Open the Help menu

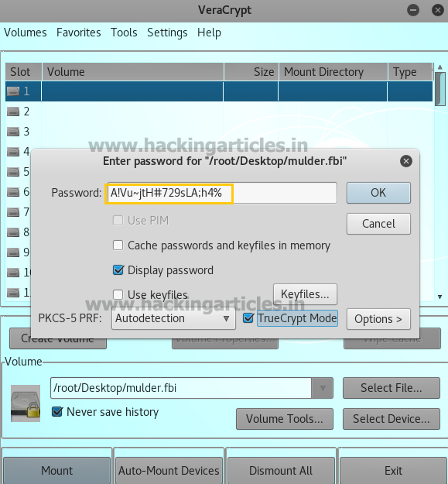click(x=209, y=33)
